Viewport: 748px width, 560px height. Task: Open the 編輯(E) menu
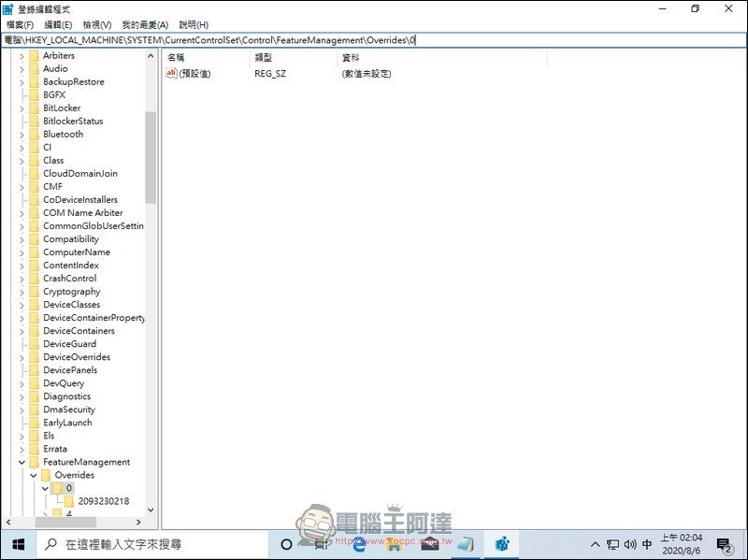click(x=58, y=24)
